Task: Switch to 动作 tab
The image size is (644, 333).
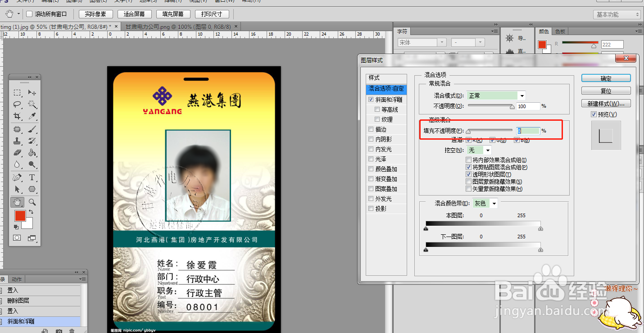Action: tap(17, 279)
